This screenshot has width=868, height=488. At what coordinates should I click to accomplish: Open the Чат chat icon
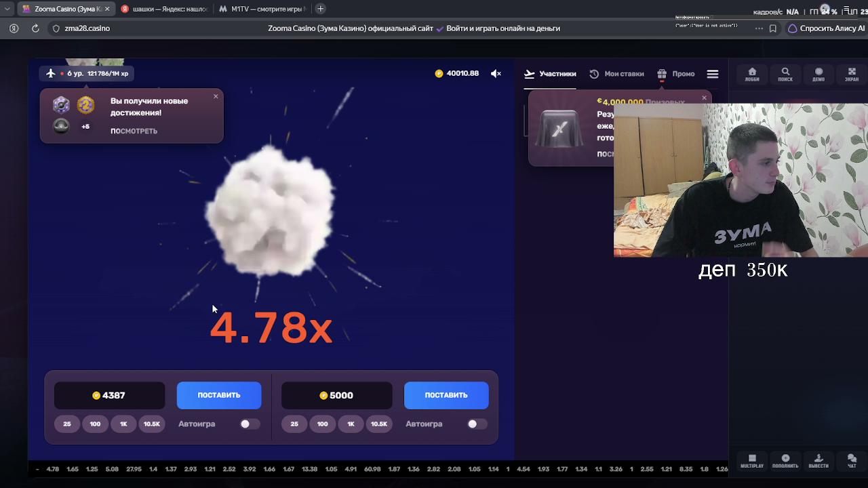852,461
